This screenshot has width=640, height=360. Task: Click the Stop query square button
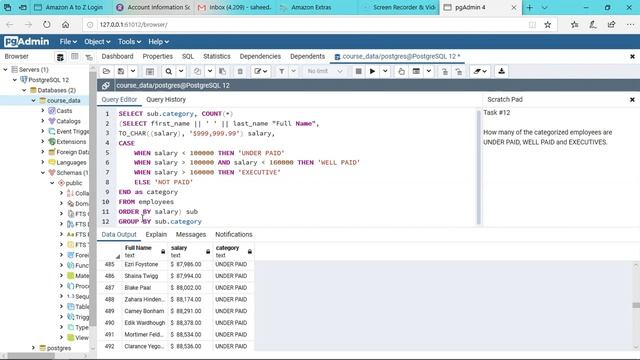358,71
